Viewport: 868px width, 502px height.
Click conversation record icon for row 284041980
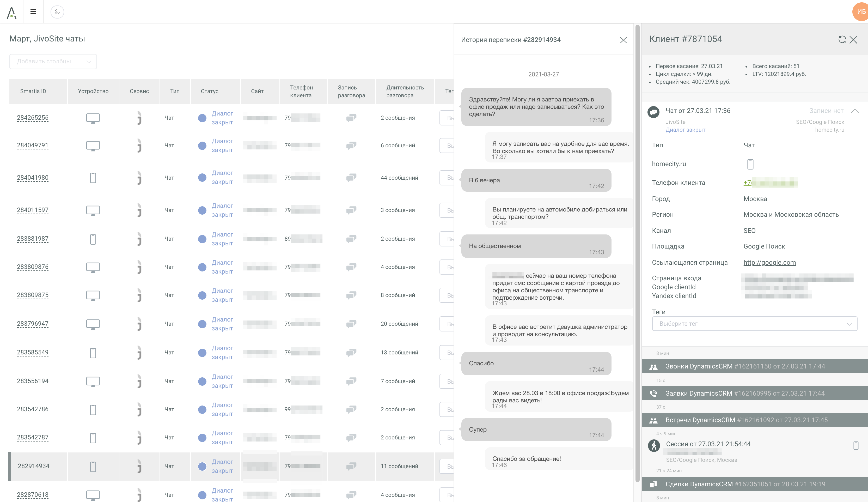point(351,178)
